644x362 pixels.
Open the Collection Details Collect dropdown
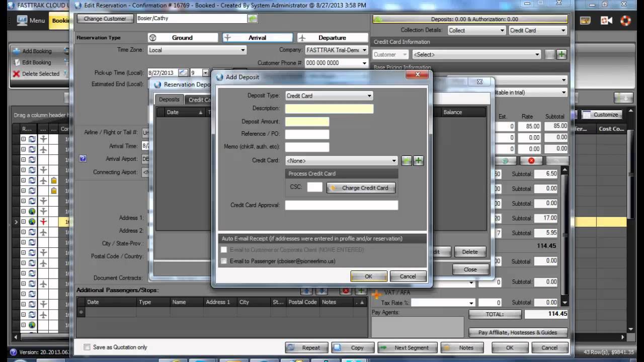tap(476, 30)
